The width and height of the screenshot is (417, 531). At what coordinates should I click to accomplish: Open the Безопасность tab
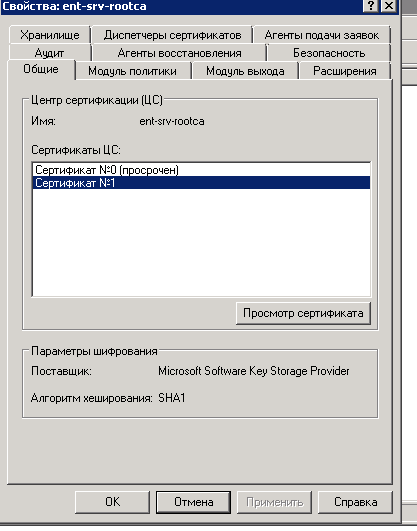[x=329, y=53]
